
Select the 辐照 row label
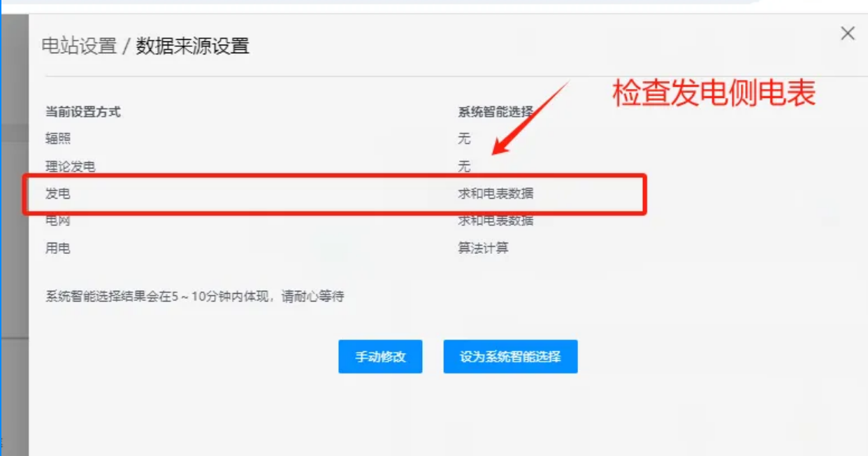(x=58, y=139)
